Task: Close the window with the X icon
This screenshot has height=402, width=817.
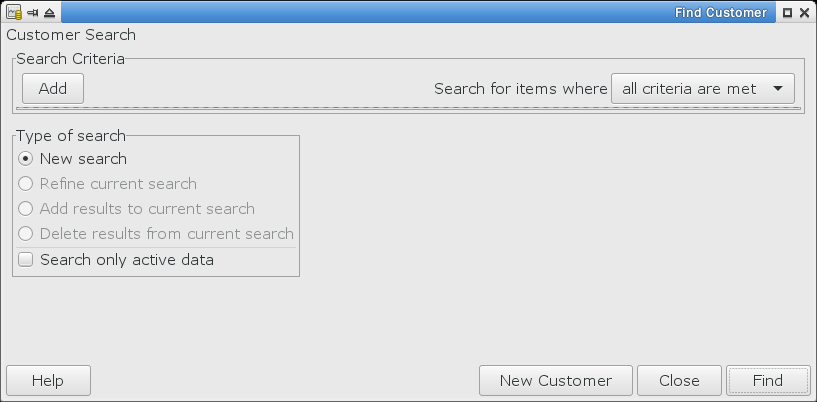Action: tap(804, 12)
